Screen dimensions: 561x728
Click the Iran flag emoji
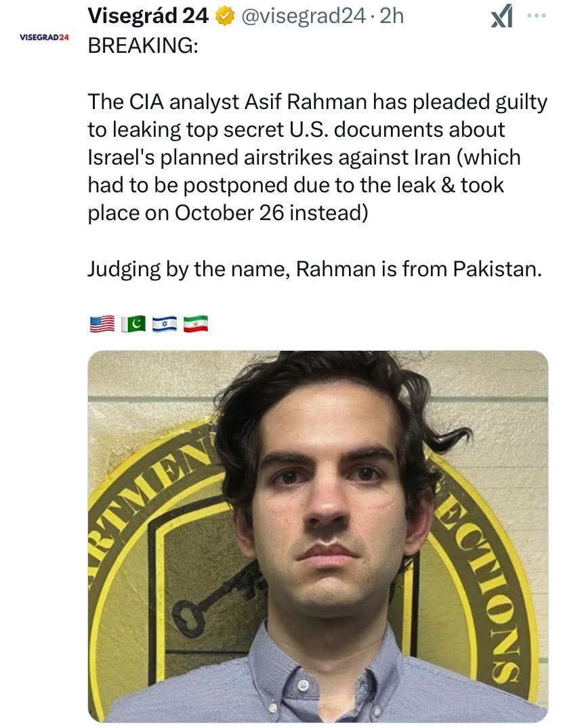click(x=196, y=324)
